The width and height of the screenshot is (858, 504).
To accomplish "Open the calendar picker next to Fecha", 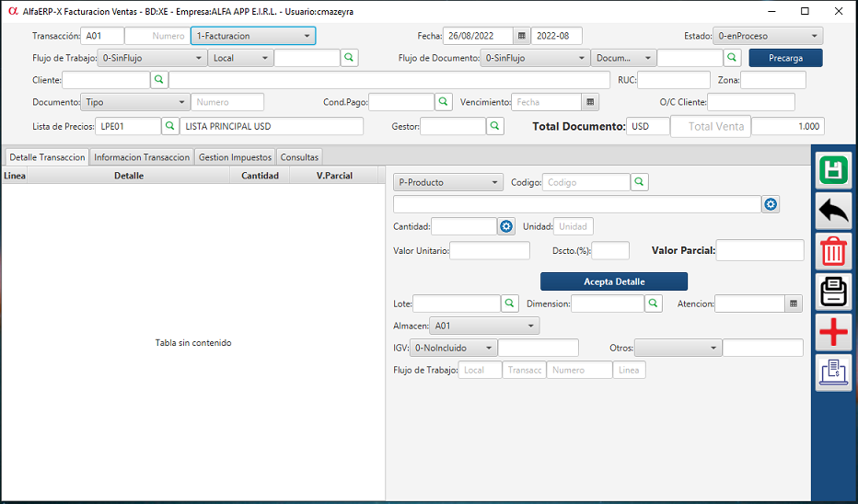I will coord(522,36).
